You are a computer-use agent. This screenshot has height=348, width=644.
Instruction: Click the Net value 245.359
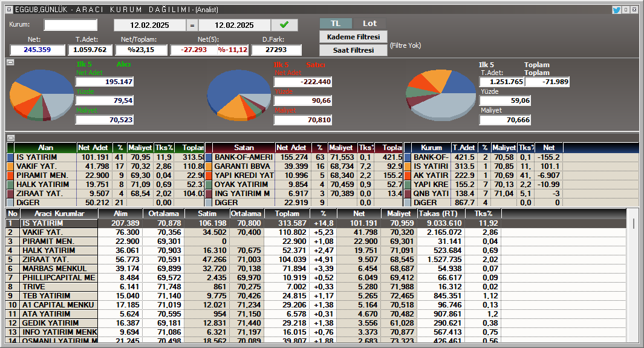click(x=37, y=50)
